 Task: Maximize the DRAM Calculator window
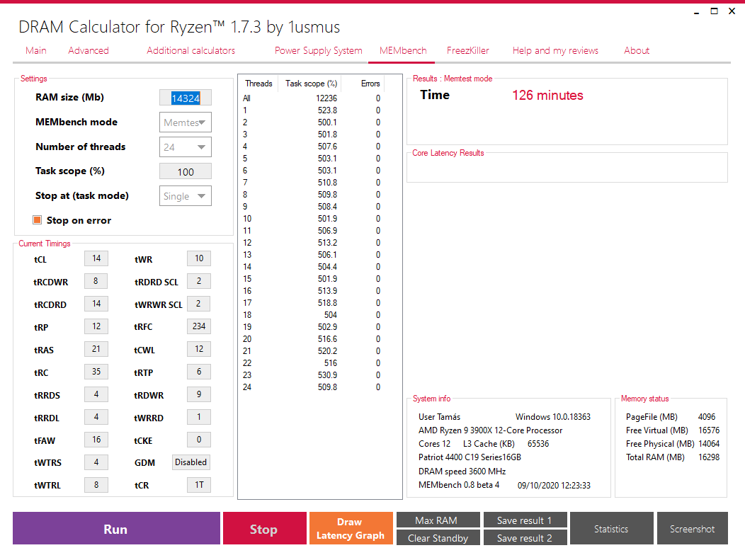[714, 11]
